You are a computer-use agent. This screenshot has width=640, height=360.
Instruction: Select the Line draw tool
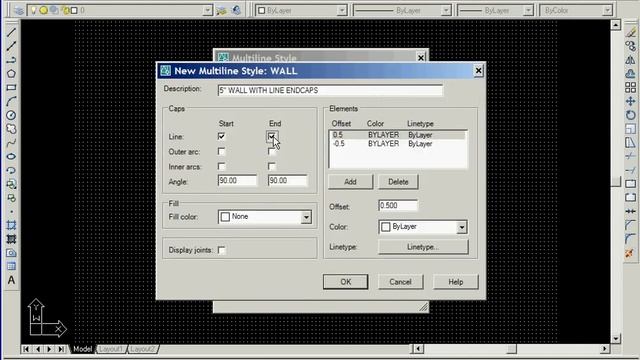pos(11,32)
